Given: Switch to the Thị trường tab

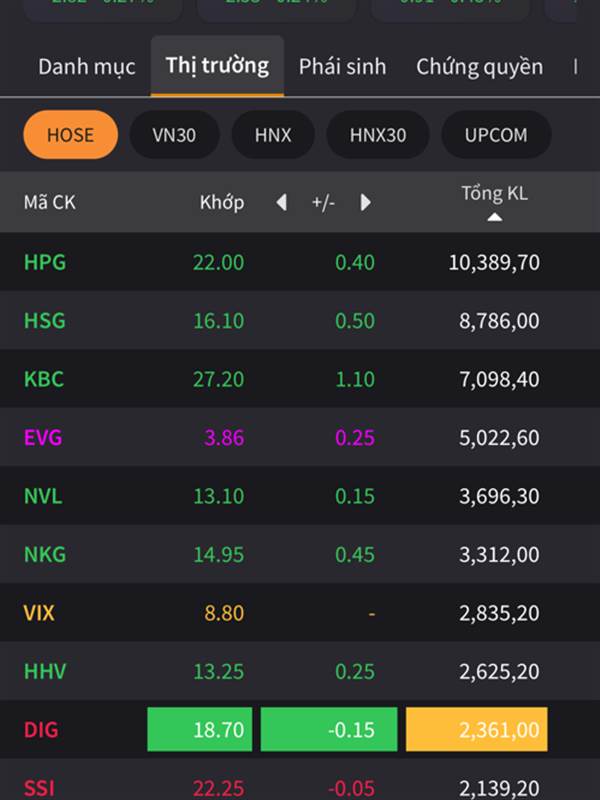Looking at the screenshot, I should coord(217,66).
